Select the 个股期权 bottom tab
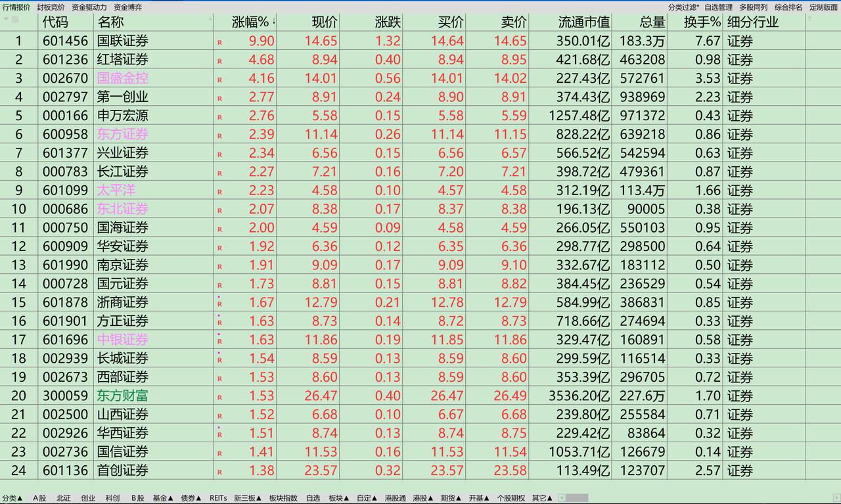Image resolution: width=841 pixels, height=504 pixels. pyautogui.click(x=511, y=498)
